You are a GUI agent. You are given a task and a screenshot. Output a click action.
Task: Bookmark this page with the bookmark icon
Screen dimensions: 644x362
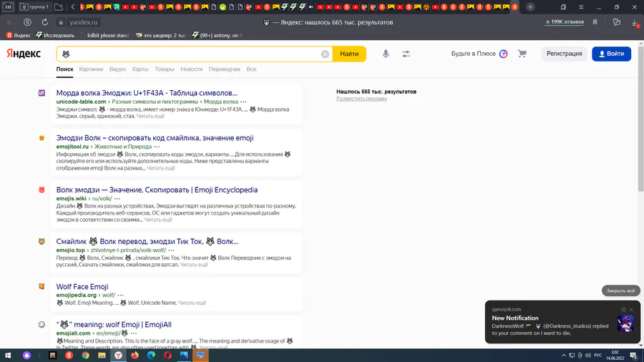pyautogui.click(x=595, y=22)
